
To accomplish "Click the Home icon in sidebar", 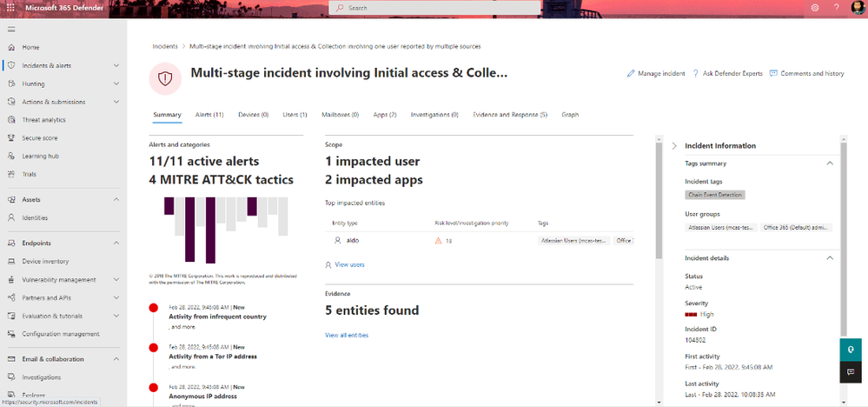I will coord(11,48).
